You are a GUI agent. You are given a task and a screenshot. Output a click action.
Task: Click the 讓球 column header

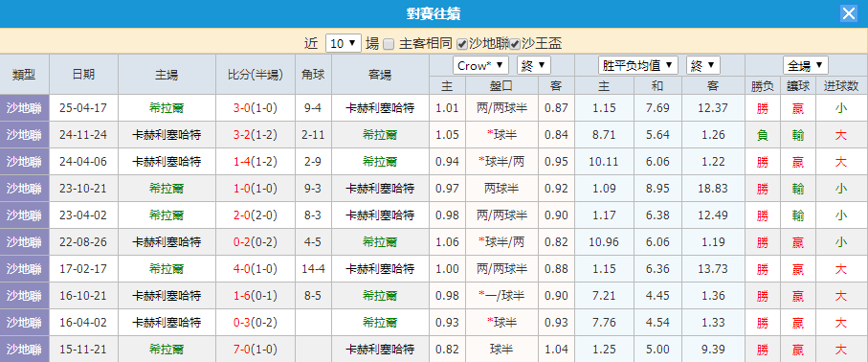[x=798, y=86]
